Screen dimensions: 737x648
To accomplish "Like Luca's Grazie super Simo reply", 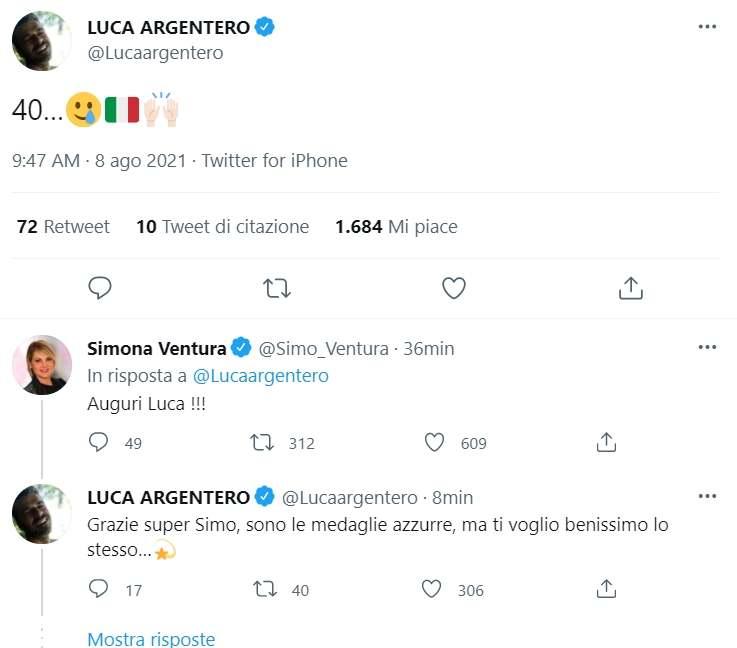I will point(432,590).
